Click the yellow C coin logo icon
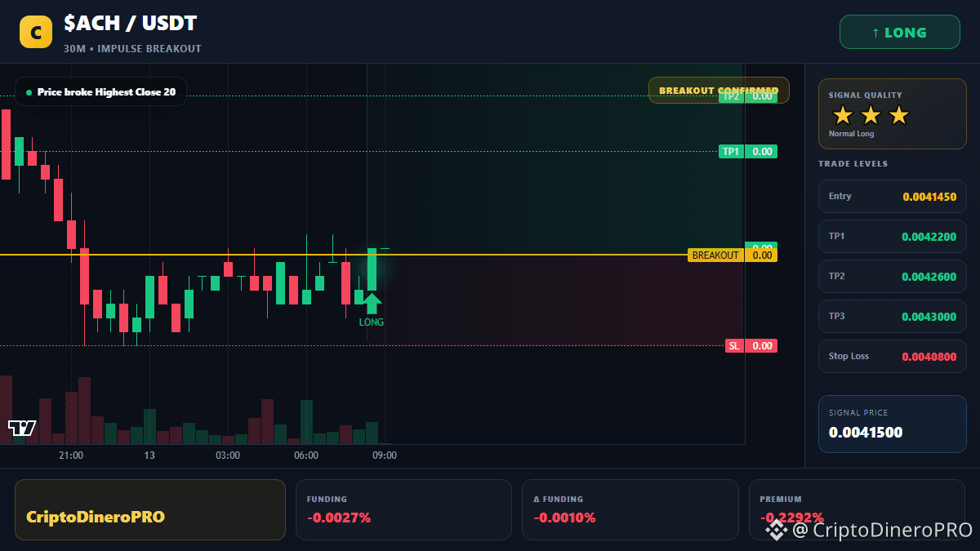This screenshot has width=980, height=551. pos(35,33)
